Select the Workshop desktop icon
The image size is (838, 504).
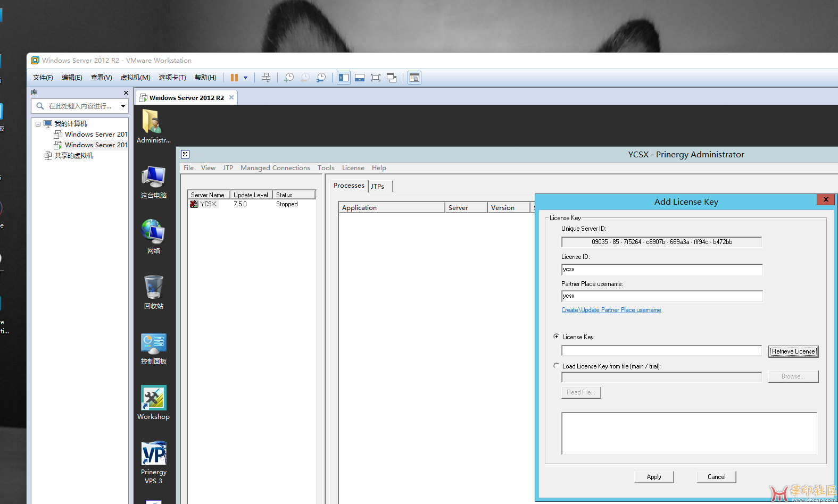point(154,403)
